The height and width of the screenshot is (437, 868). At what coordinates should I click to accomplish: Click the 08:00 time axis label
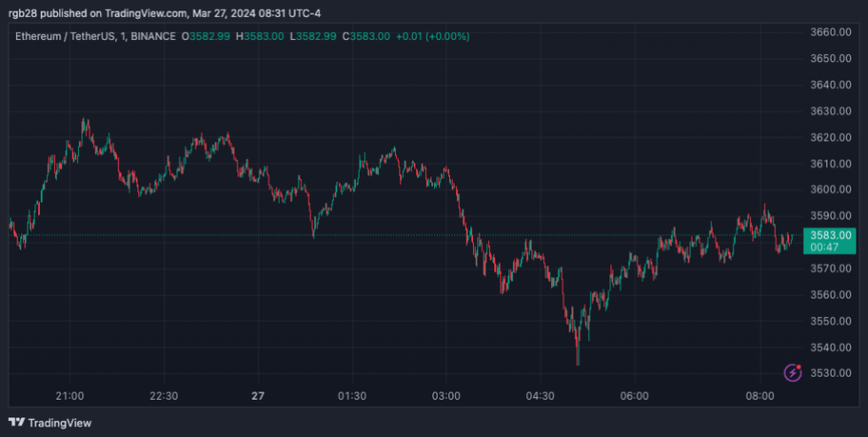pos(758,395)
